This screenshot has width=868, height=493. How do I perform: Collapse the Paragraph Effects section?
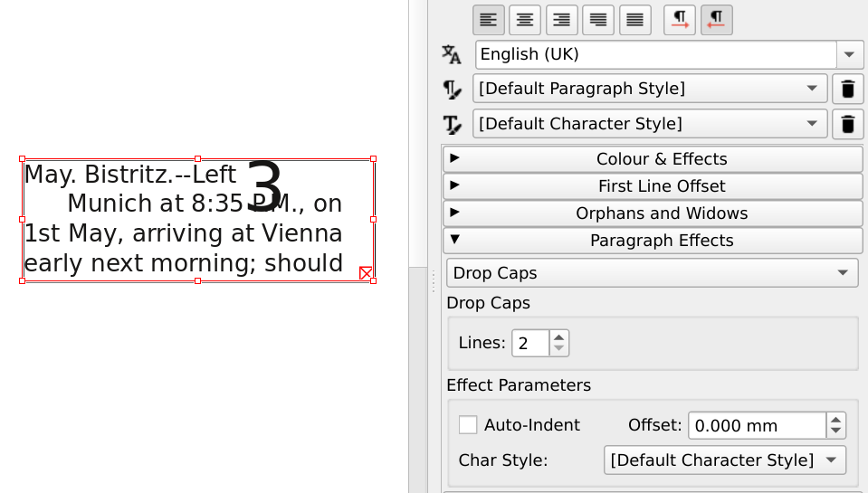point(653,241)
